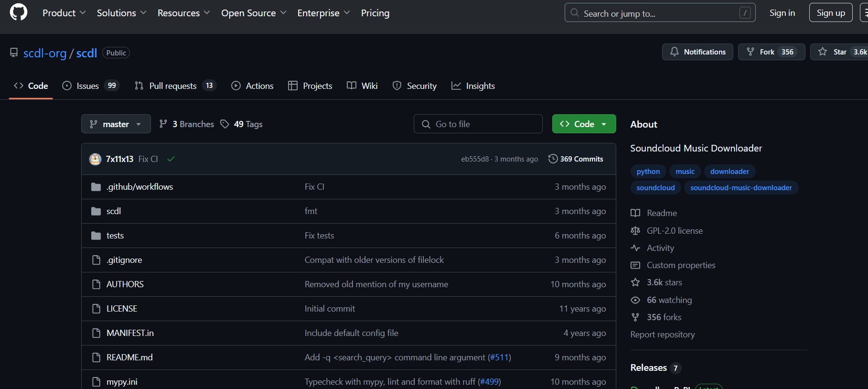Click the branch icon beside 3 Branches

[163, 124]
